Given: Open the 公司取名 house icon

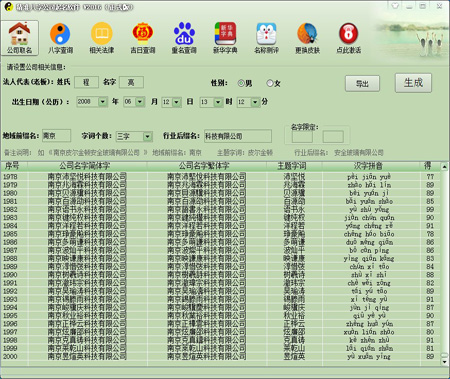Looking at the screenshot, I should point(20,37).
